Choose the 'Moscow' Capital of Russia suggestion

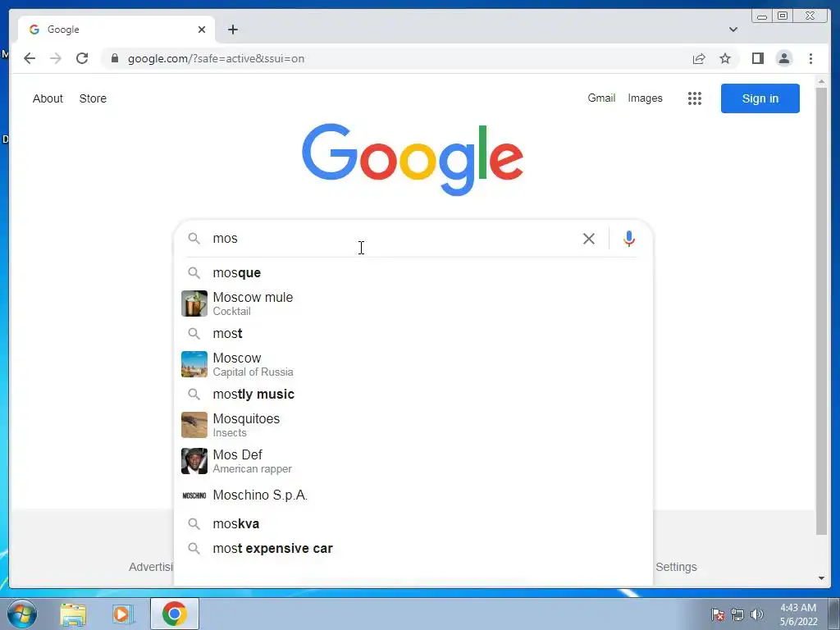[413, 364]
